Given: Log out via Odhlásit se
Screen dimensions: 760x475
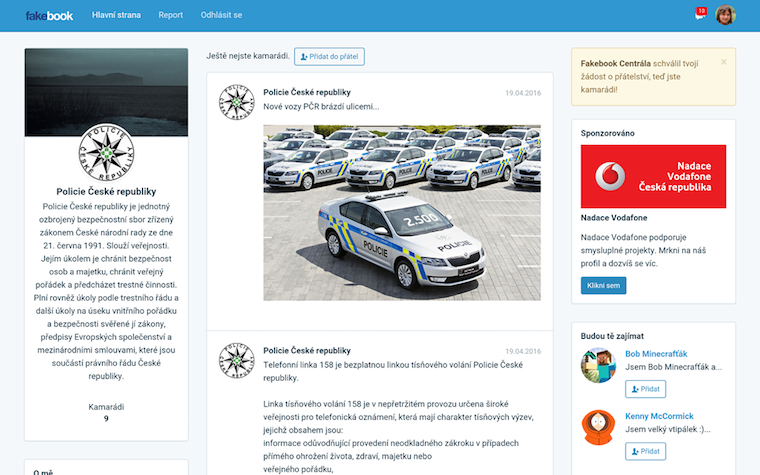Looking at the screenshot, I should pos(222,15).
